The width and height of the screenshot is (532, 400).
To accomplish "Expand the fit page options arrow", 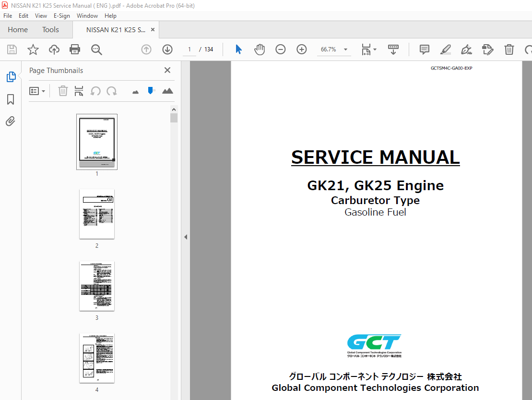I will coord(375,49).
